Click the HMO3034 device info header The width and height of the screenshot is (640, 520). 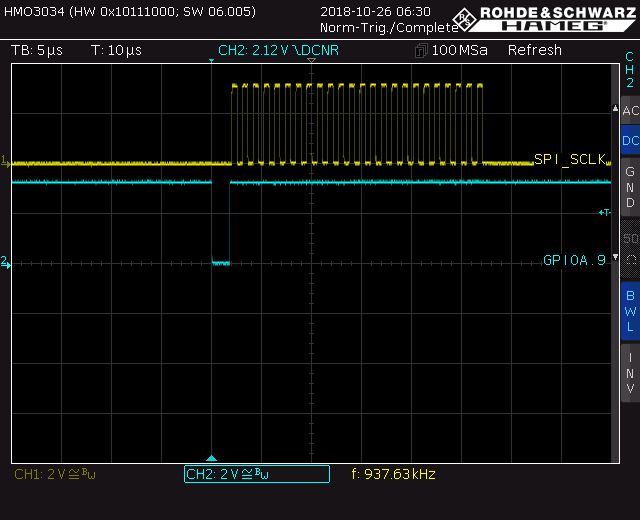click(130, 11)
